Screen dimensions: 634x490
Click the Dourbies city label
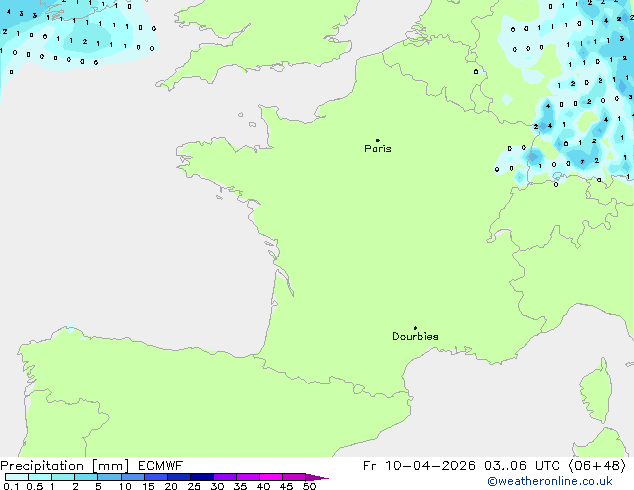coord(415,336)
